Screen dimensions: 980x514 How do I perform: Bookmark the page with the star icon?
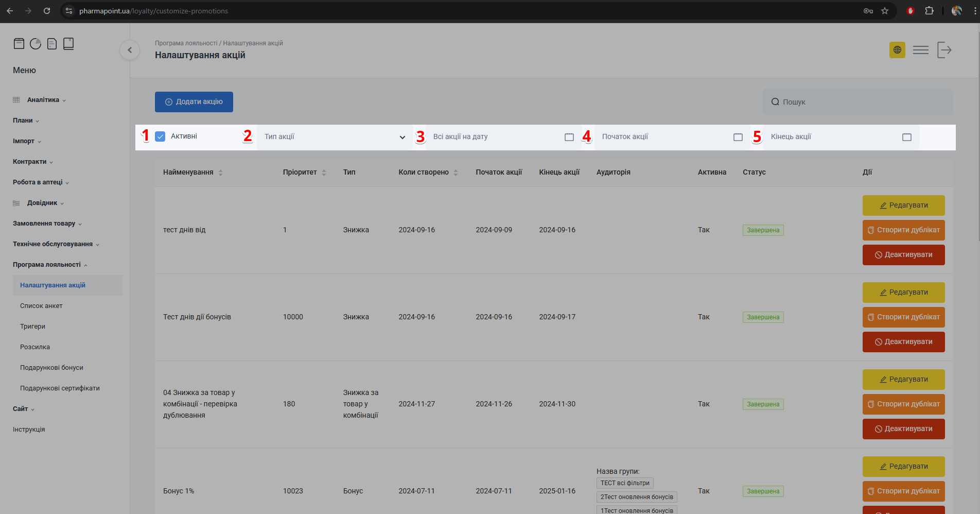(885, 11)
